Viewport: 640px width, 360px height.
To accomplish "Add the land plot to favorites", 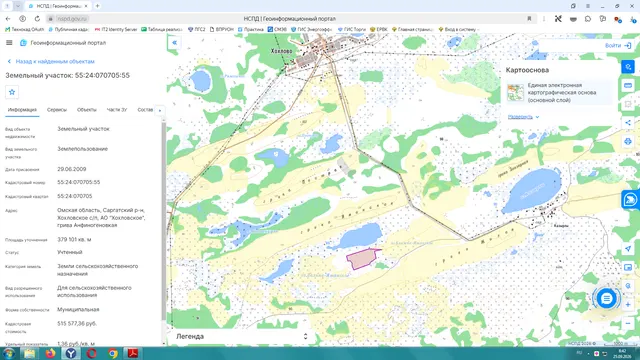I will [x=12, y=92].
